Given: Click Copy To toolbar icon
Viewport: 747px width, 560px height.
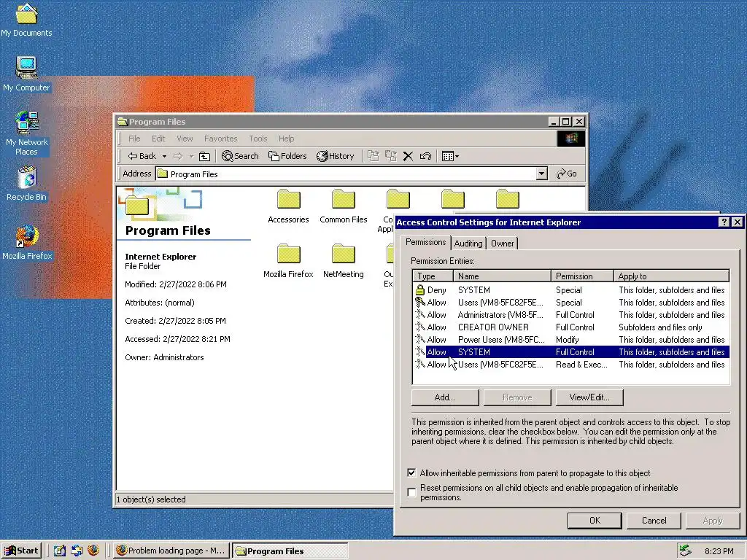Looking at the screenshot, I should point(391,156).
